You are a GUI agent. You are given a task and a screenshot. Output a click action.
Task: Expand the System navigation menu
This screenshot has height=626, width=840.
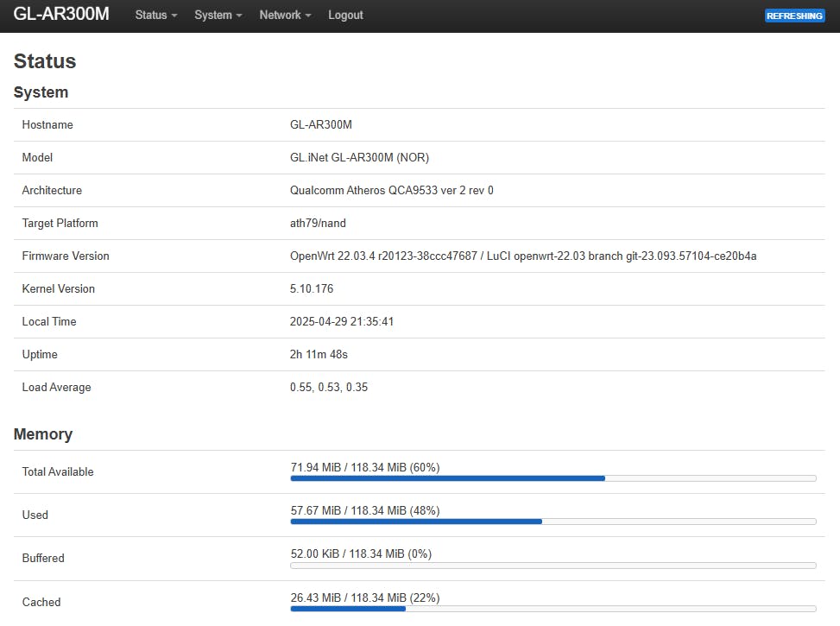pyautogui.click(x=217, y=15)
